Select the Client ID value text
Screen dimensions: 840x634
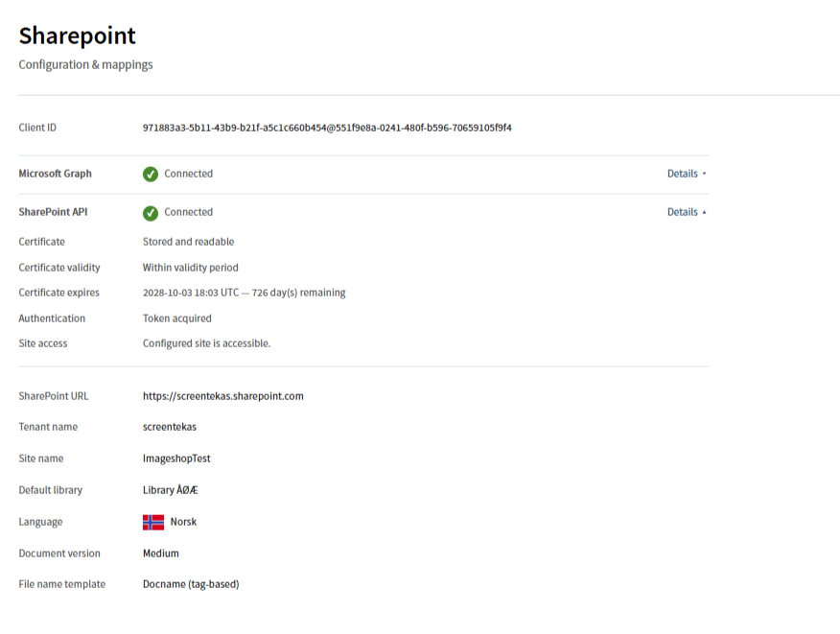[x=327, y=128]
